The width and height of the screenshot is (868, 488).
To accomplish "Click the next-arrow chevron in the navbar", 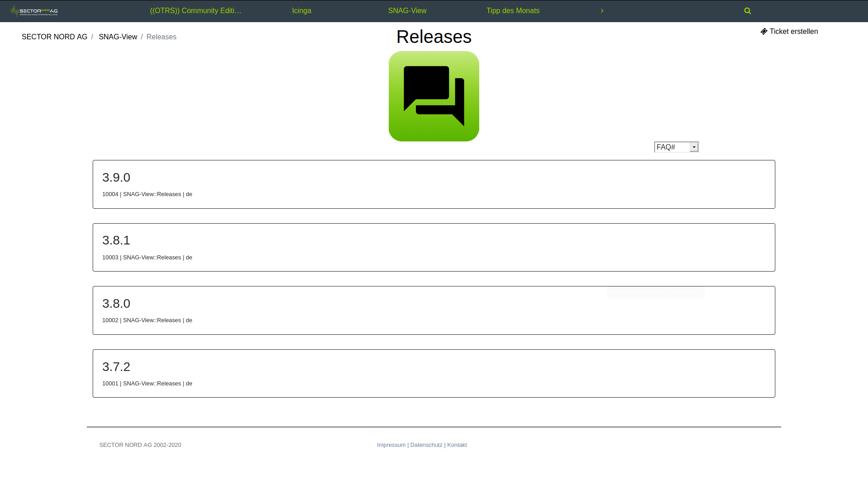I will [602, 11].
